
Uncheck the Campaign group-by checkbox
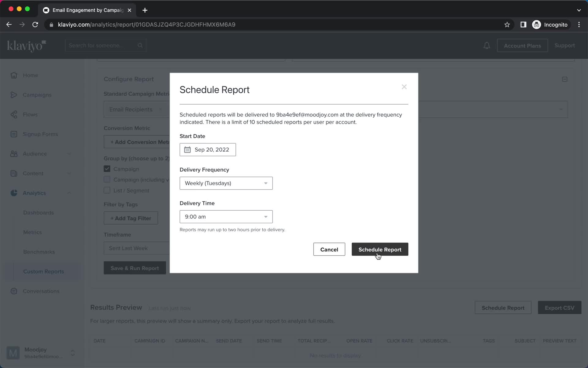tap(107, 169)
